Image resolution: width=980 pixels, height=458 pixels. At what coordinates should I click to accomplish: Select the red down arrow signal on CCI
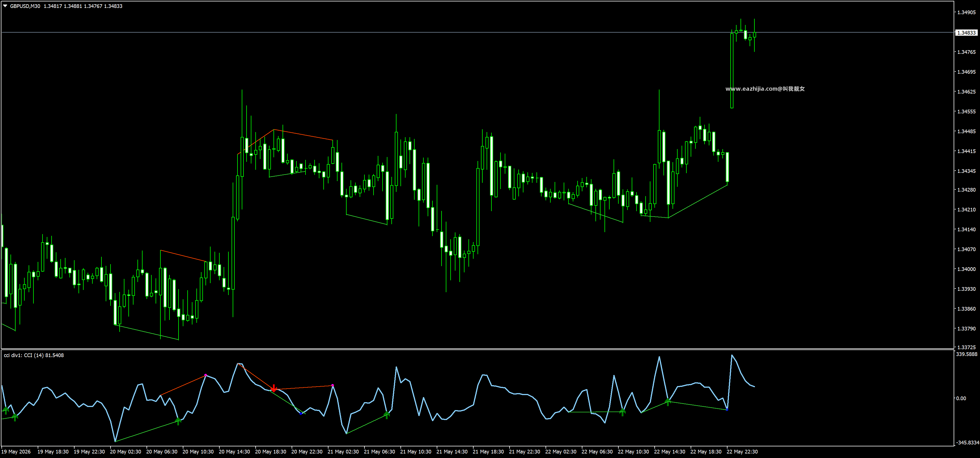[x=273, y=388]
